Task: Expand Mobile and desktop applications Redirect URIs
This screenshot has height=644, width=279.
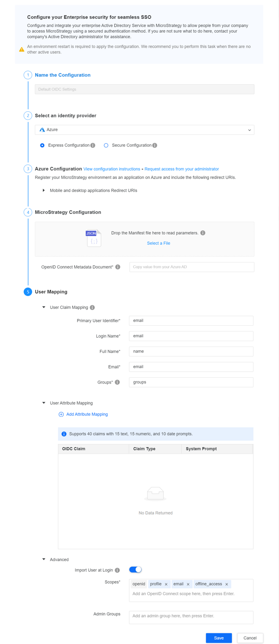Action: pyautogui.click(x=44, y=190)
